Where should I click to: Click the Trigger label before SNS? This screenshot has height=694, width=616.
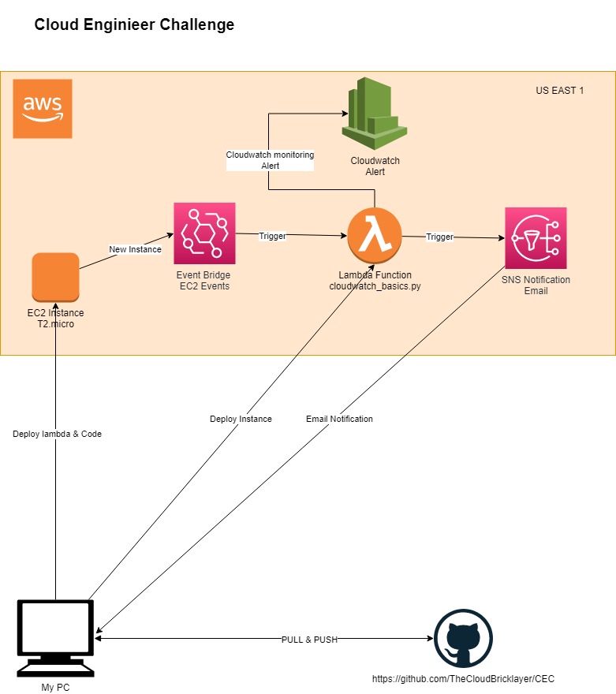(439, 237)
